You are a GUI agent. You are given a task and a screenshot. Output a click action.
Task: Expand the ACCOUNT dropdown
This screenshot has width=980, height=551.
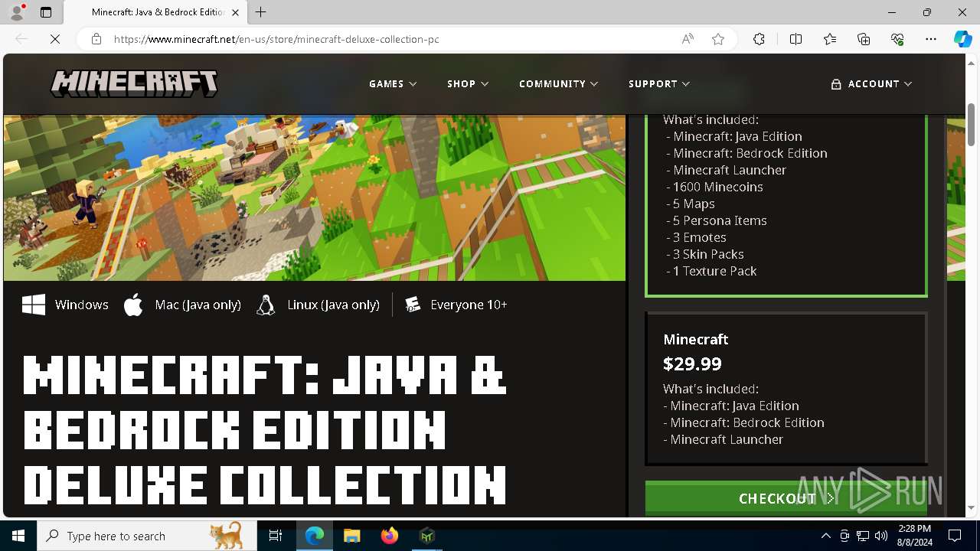click(872, 84)
